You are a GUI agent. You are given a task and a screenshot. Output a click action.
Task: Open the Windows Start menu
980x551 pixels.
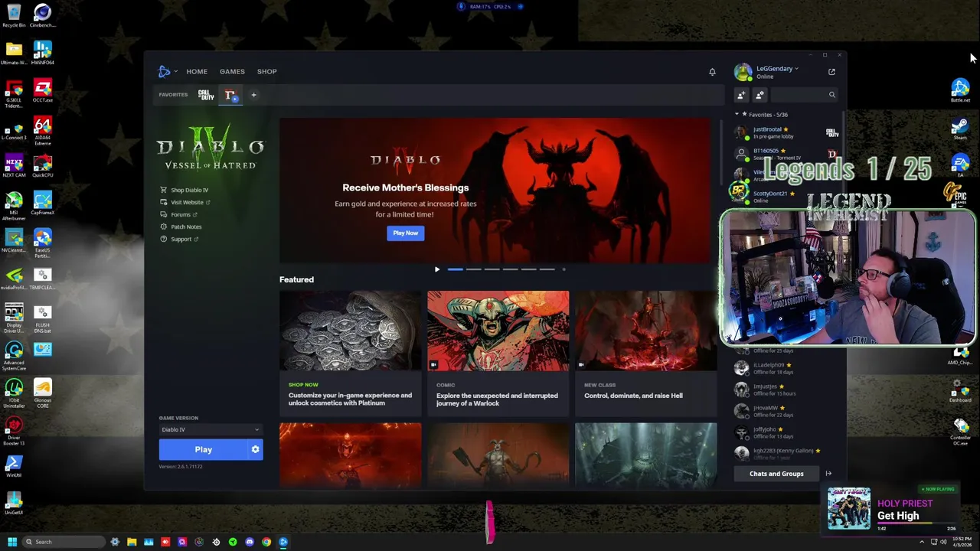[x=11, y=542]
